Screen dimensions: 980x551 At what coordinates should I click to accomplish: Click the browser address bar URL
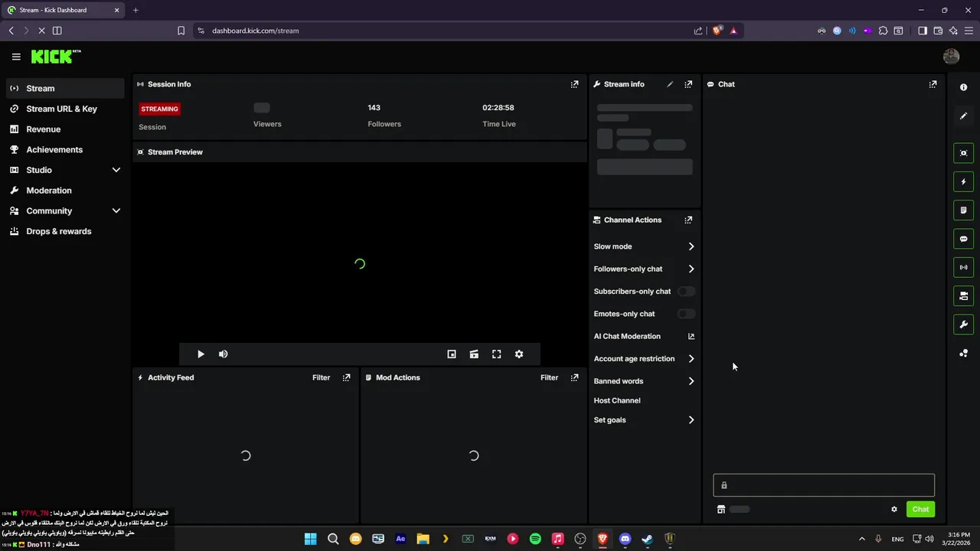[256, 31]
